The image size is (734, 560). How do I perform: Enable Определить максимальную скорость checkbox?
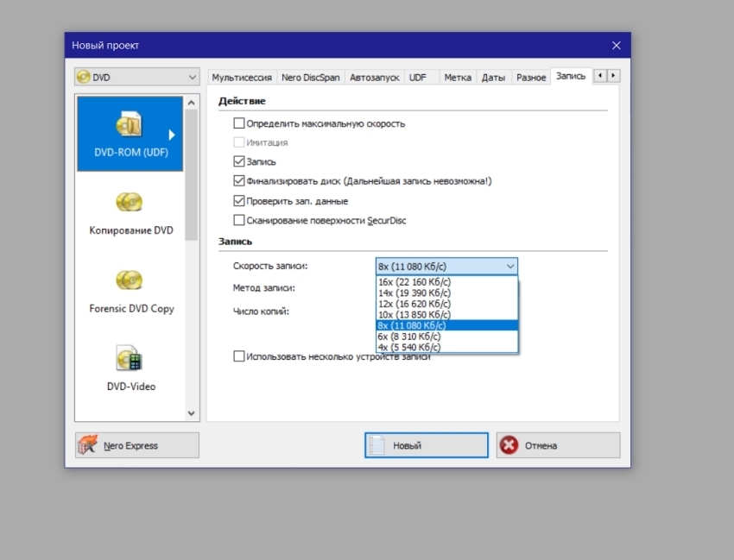[x=238, y=123]
